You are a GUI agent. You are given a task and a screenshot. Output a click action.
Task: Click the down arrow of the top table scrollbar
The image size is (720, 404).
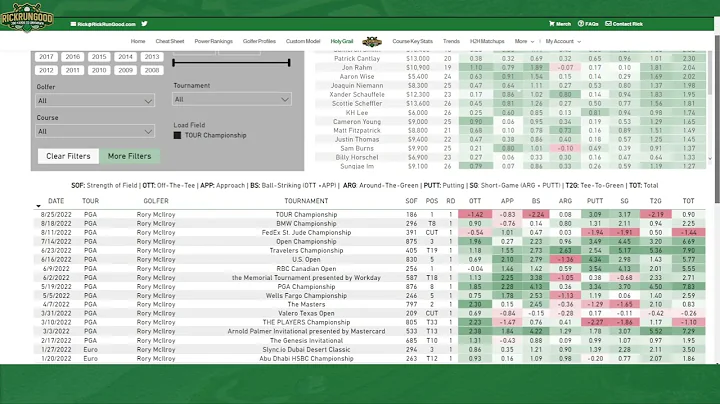point(710,159)
